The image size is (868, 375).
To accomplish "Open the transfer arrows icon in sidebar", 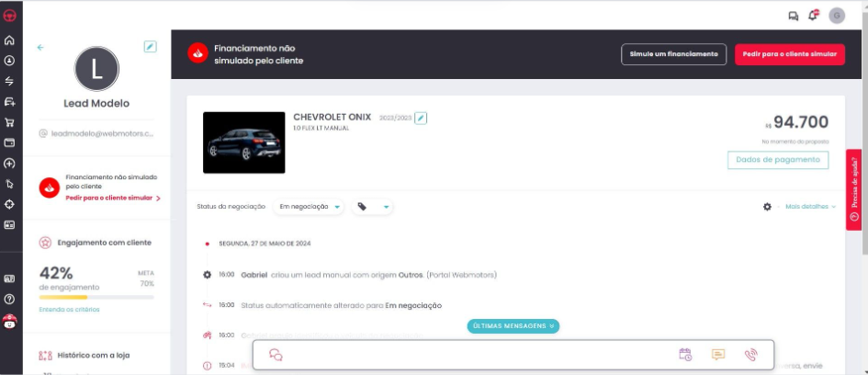I will point(9,82).
